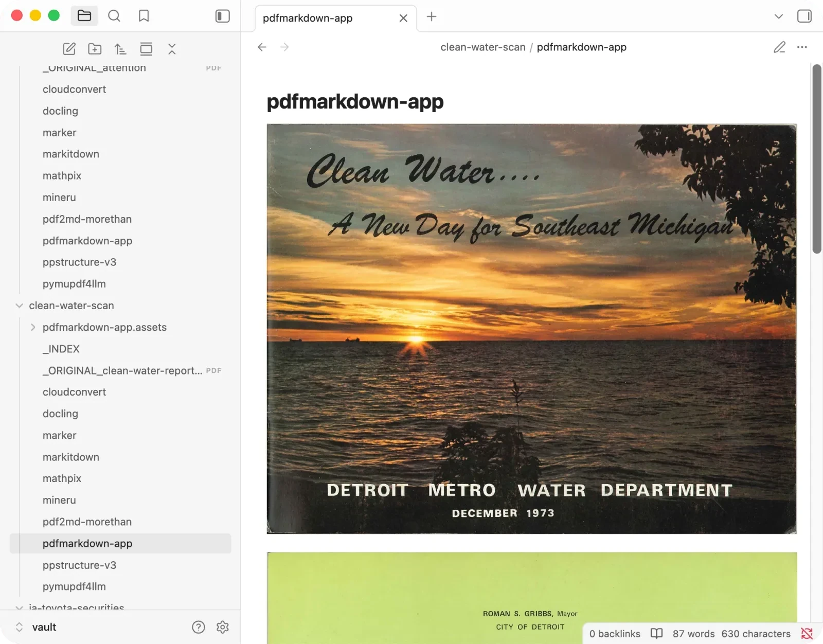Image resolution: width=823 pixels, height=644 pixels.
Task: Navigate back in history
Action: tap(262, 47)
